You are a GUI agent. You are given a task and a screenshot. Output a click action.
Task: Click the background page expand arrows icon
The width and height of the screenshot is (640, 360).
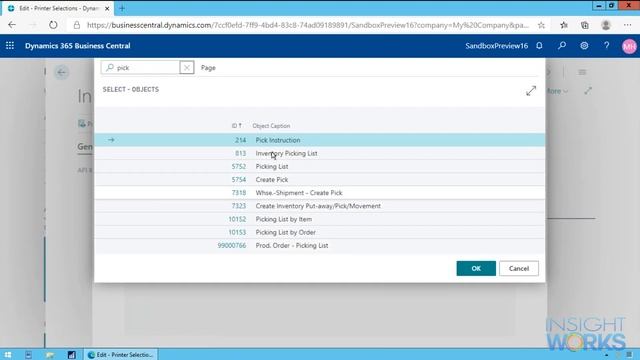[x=588, y=91]
